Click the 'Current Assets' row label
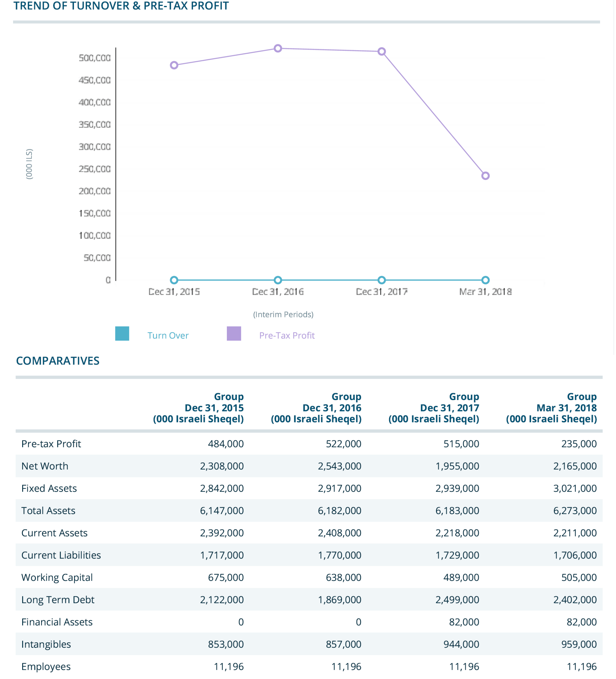 [x=55, y=533]
